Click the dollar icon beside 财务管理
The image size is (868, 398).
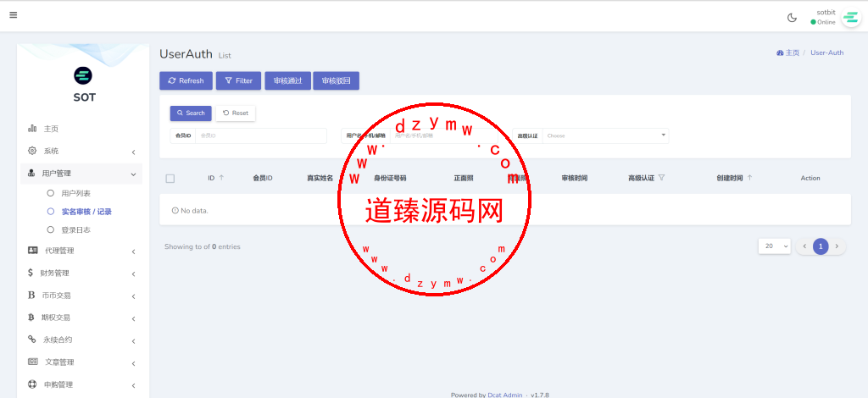coord(31,273)
